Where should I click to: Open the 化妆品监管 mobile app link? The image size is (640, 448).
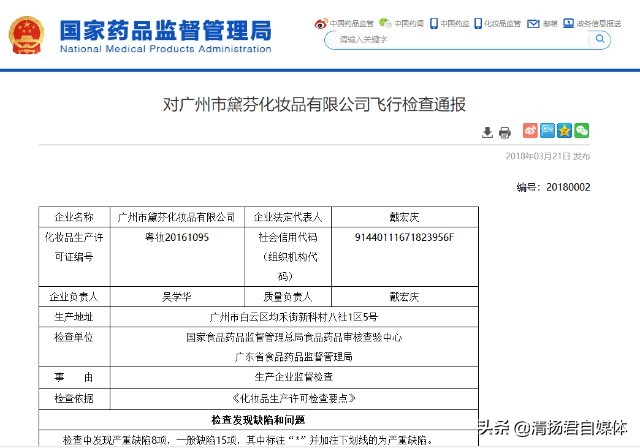click(x=497, y=23)
